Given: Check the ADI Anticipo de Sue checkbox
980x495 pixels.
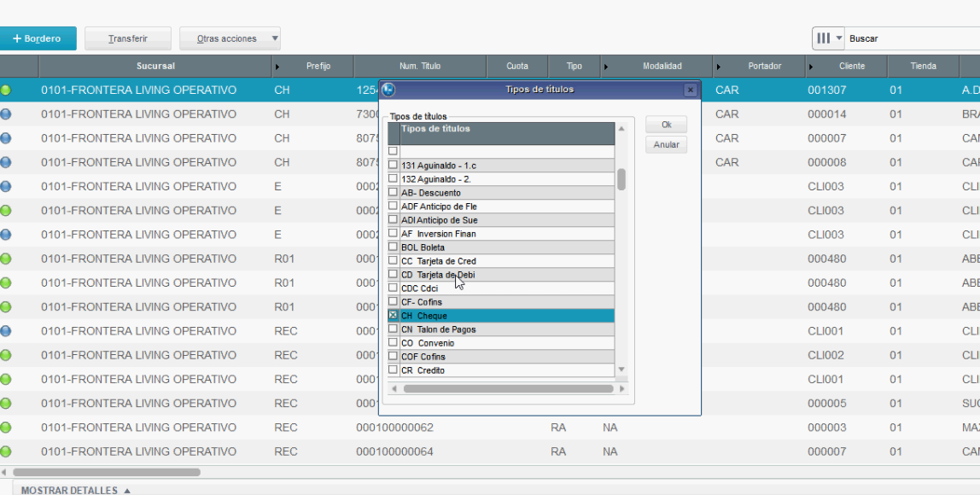Looking at the screenshot, I should (x=394, y=219).
